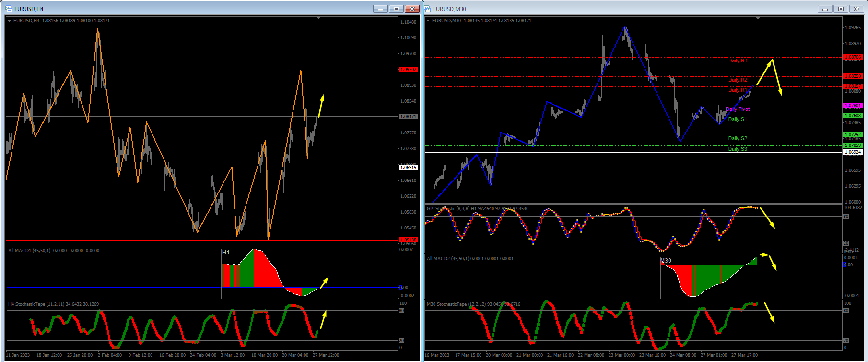Screen dimensions: 868x362
Task: Select the red 1.05138 price label
Action: tap(409, 240)
